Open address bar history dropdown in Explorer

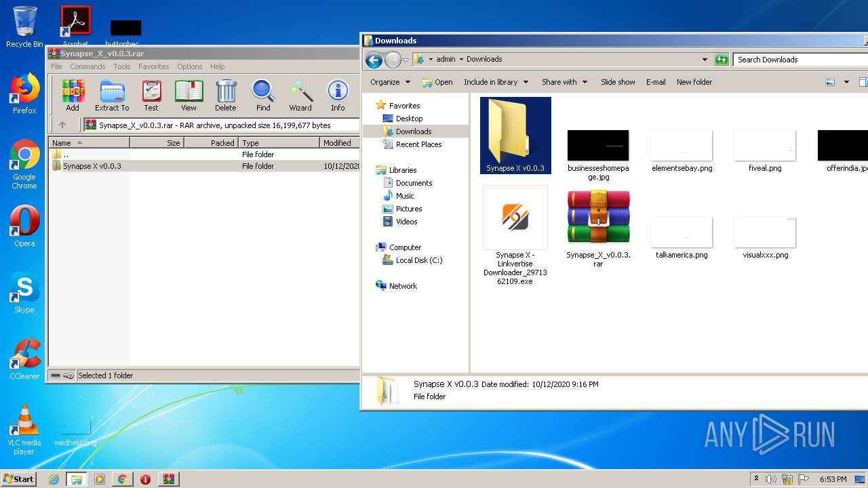click(x=705, y=60)
